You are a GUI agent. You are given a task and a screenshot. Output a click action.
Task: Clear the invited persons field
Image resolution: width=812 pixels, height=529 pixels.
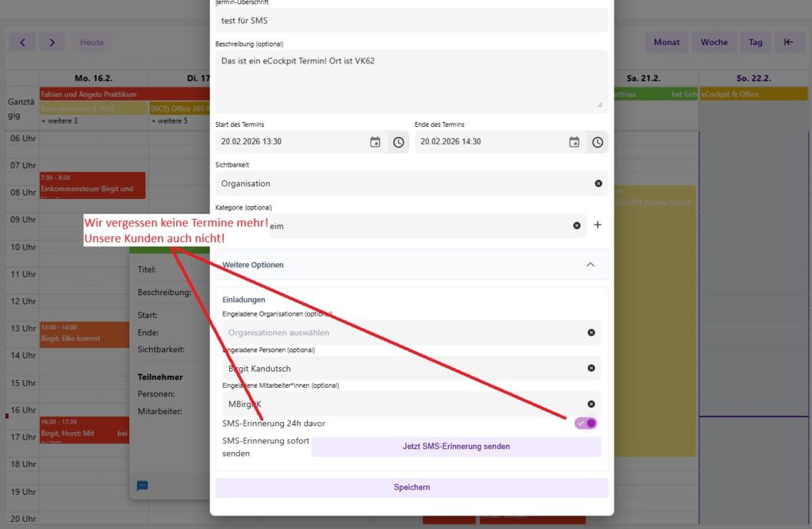tap(591, 368)
